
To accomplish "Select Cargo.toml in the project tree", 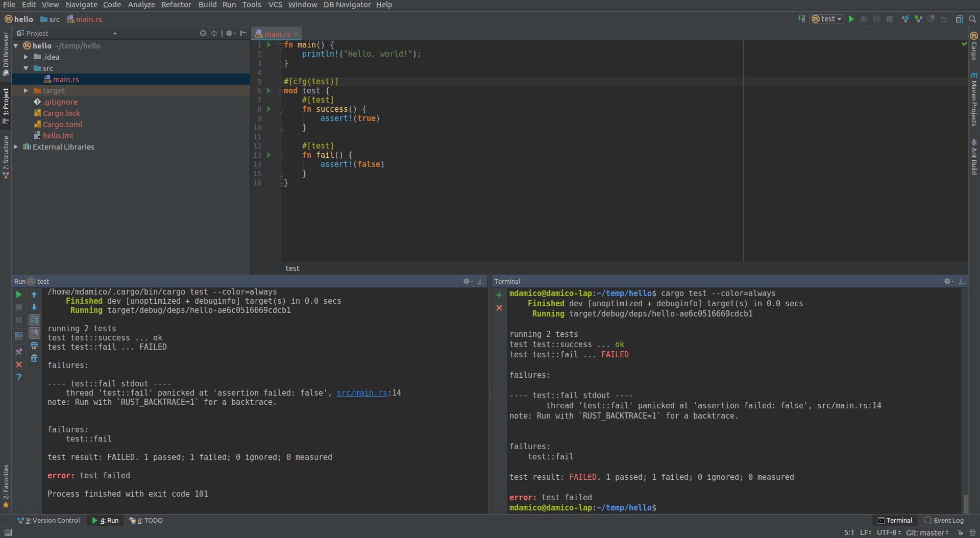I will pos(62,125).
